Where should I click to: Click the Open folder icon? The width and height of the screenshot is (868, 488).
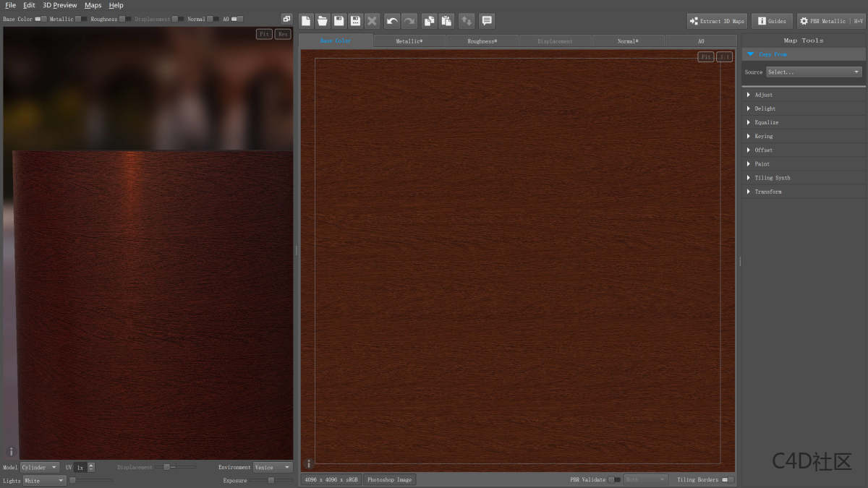(x=323, y=21)
